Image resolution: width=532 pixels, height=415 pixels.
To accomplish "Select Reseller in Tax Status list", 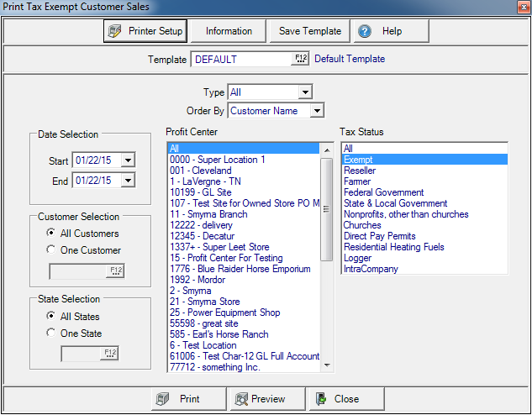I will click(x=360, y=171).
